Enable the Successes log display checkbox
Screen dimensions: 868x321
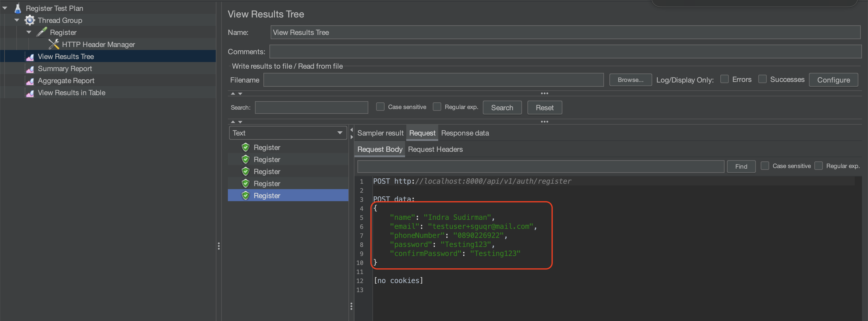[762, 79]
